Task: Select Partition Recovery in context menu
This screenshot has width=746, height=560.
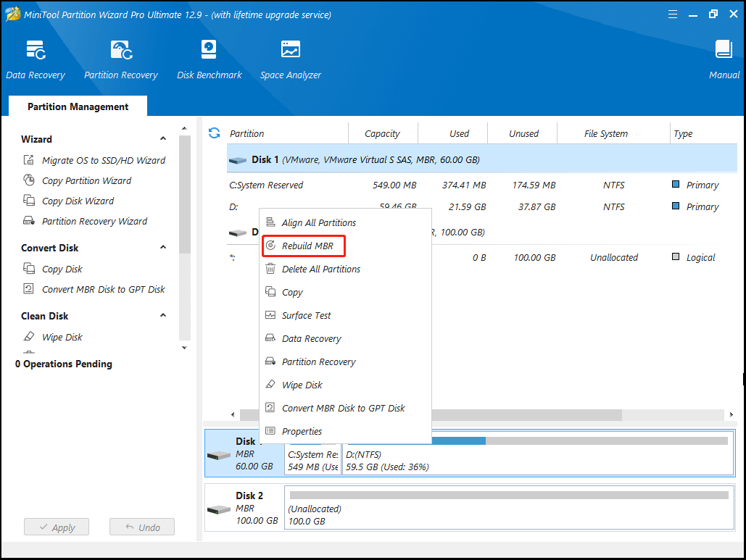Action: click(x=345, y=362)
